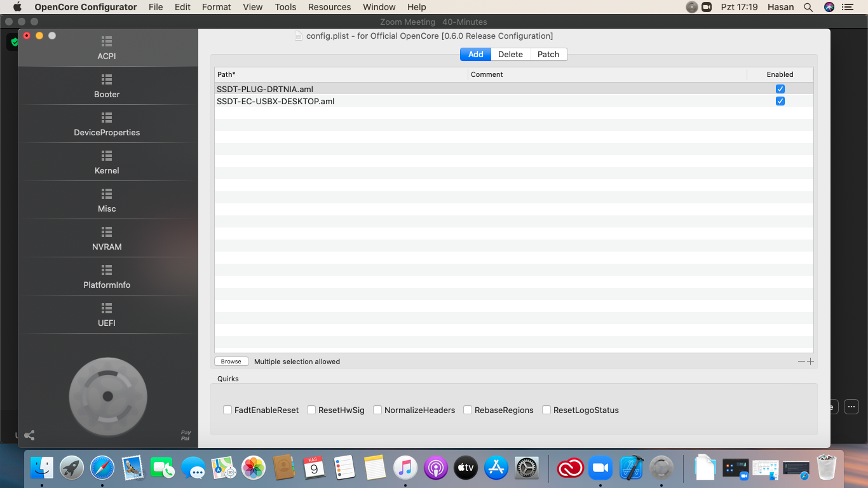868x488 pixels.
Task: Click the share icon in the sidebar
Action: click(x=29, y=435)
